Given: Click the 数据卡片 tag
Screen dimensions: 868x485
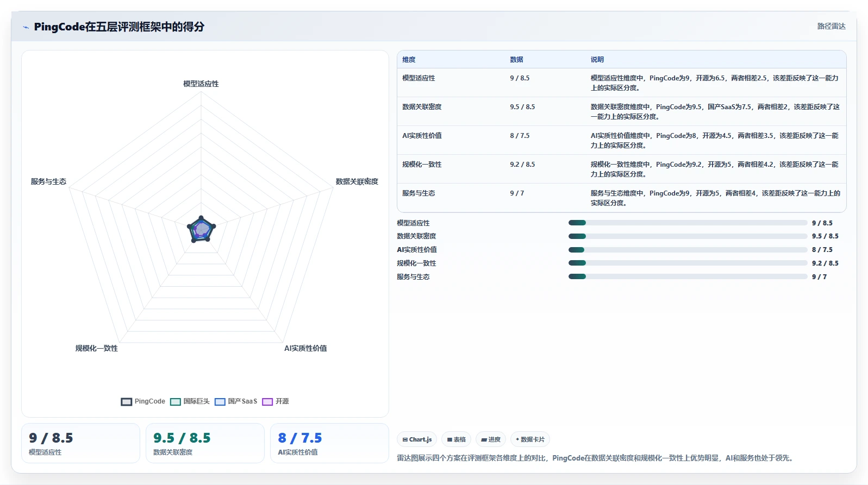Looking at the screenshot, I should (x=530, y=439).
